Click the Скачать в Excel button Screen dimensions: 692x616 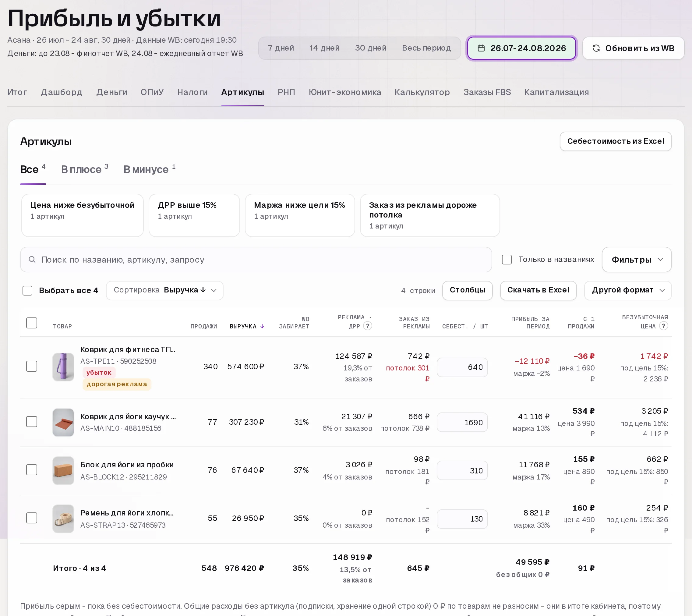[538, 290]
